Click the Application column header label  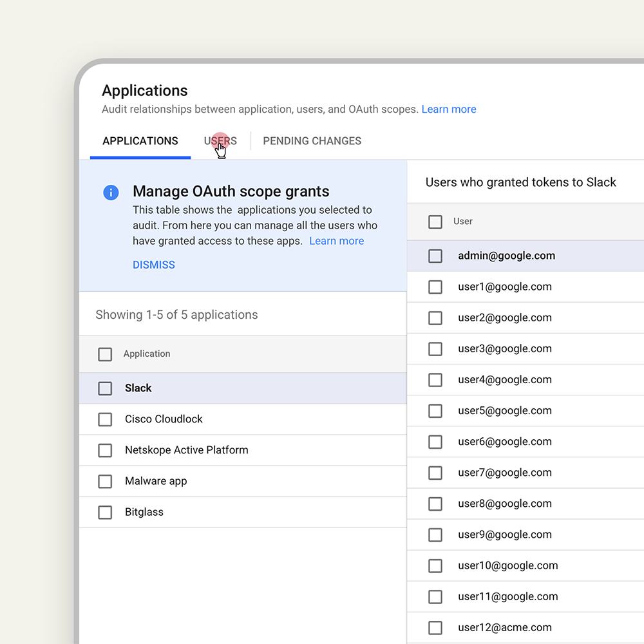coord(147,354)
